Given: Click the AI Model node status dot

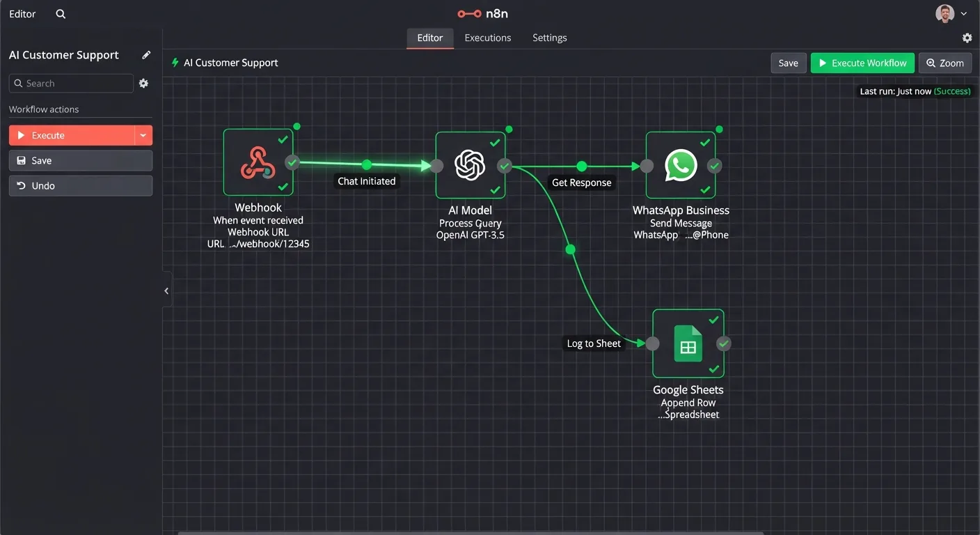Looking at the screenshot, I should [x=509, y=129].
